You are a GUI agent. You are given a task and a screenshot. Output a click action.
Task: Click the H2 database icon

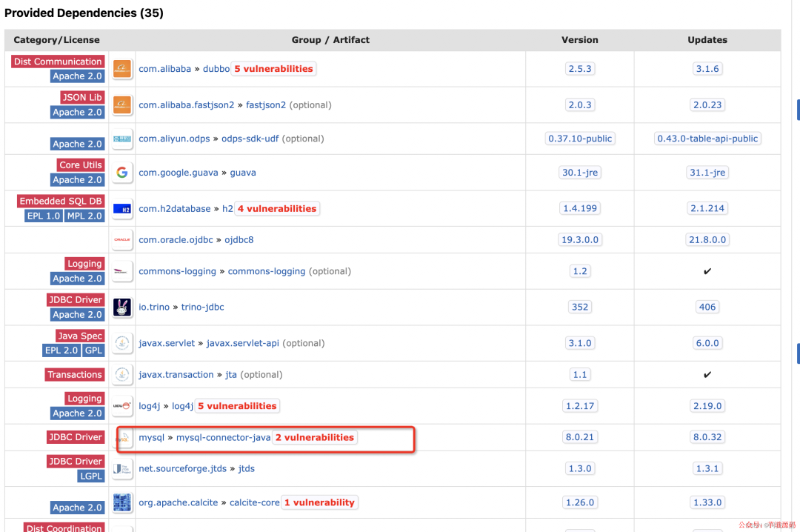point(122,209)
